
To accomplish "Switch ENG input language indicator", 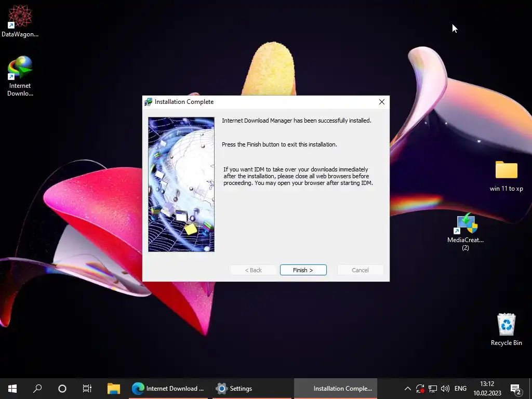I will [x=460, y=389].
